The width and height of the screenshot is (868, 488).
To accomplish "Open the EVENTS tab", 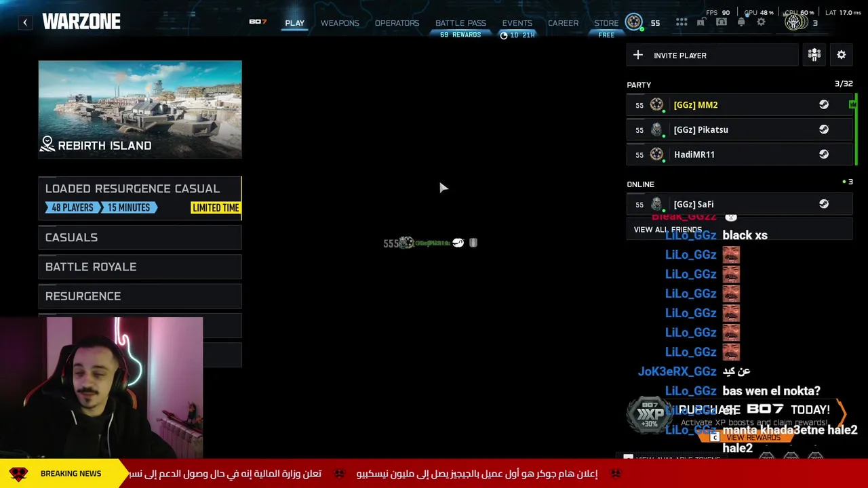I will [x=517, y=23].
